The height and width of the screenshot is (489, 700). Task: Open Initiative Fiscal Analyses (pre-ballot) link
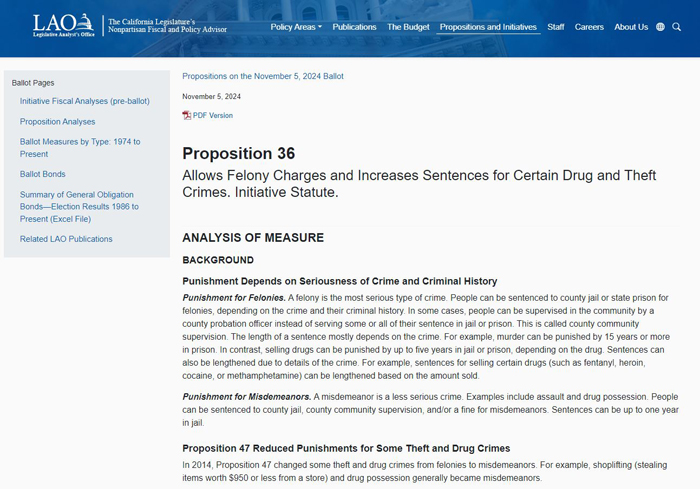pyautogui.click(x=84, y=101)
